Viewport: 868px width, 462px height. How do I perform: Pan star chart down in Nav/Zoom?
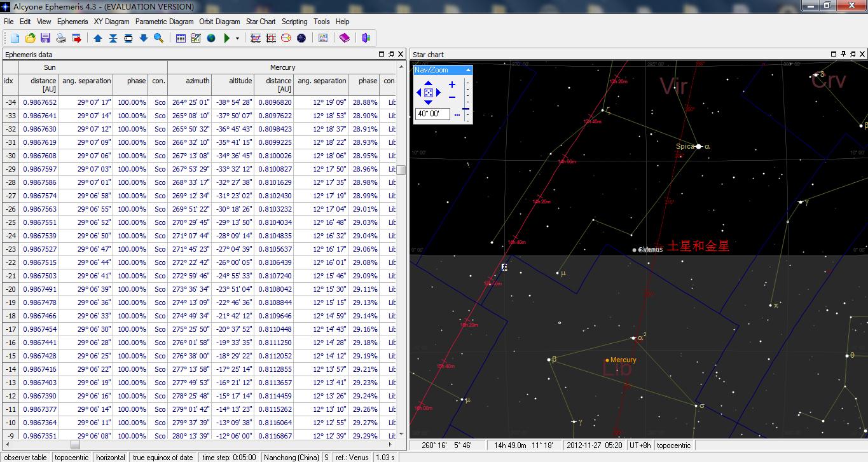pyautogui.click(x=428, y=102)
